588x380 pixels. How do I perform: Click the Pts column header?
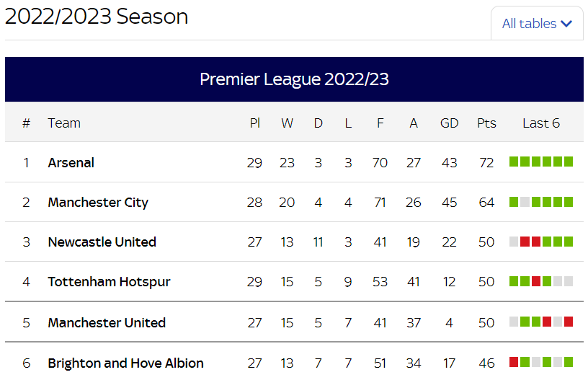click(486, 123)
